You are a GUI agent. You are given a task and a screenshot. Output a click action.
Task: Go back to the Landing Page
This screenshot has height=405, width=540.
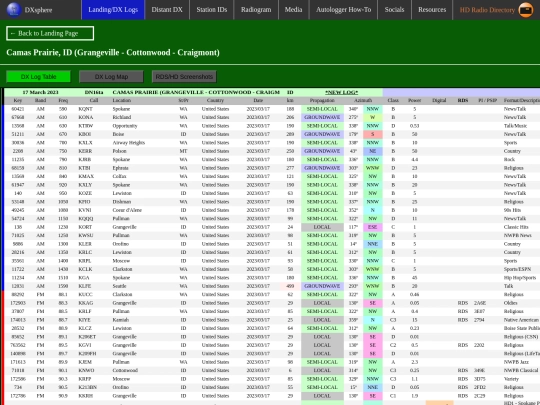point(50,33)
